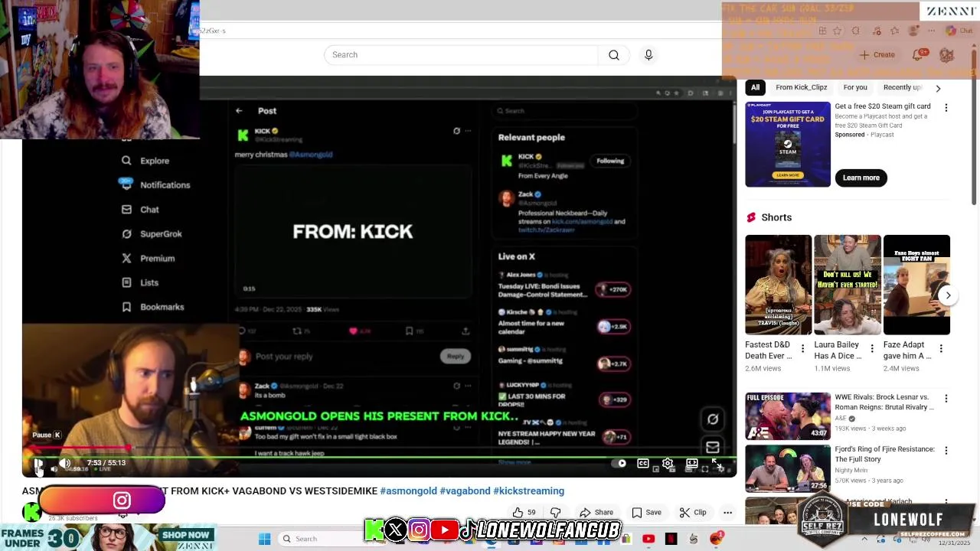Seek along the red video progress bar
Viewport: 980px width, 551px height.
pos(379,449)
